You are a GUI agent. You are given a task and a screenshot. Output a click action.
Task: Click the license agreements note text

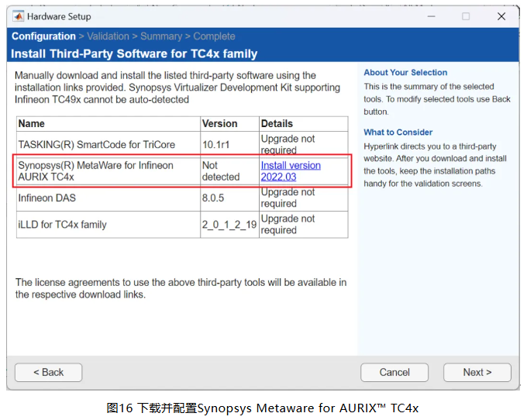181,288
